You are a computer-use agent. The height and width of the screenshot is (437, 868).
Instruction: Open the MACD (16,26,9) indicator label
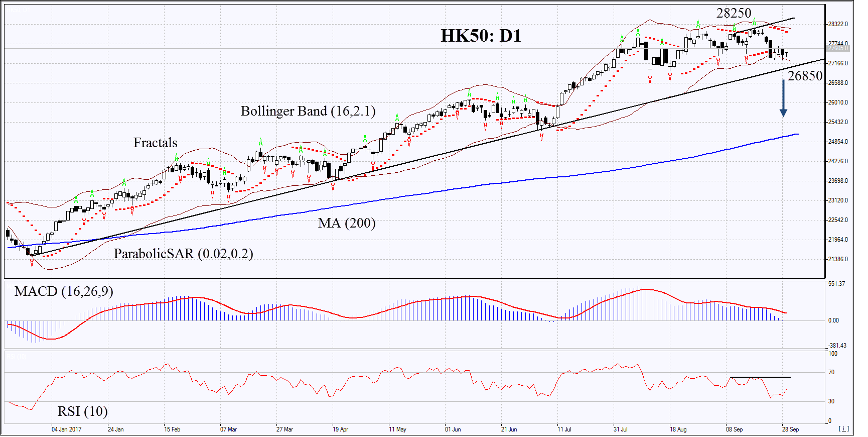[x=64, y=291]
